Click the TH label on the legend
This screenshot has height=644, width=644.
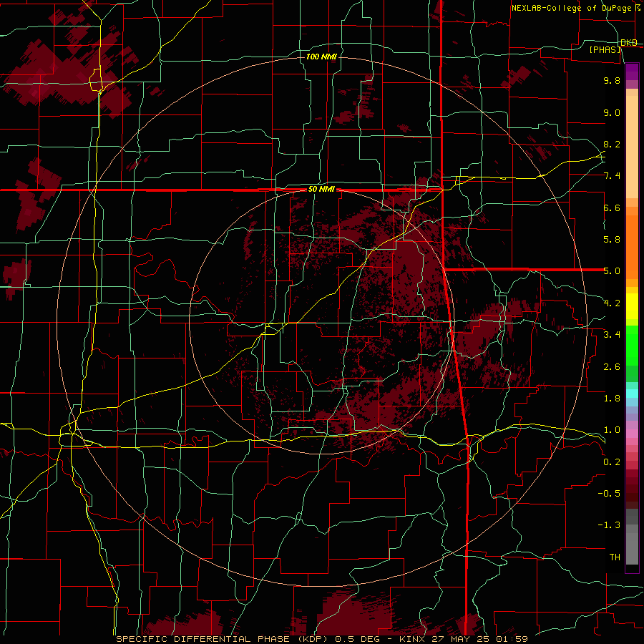(615, 557)
